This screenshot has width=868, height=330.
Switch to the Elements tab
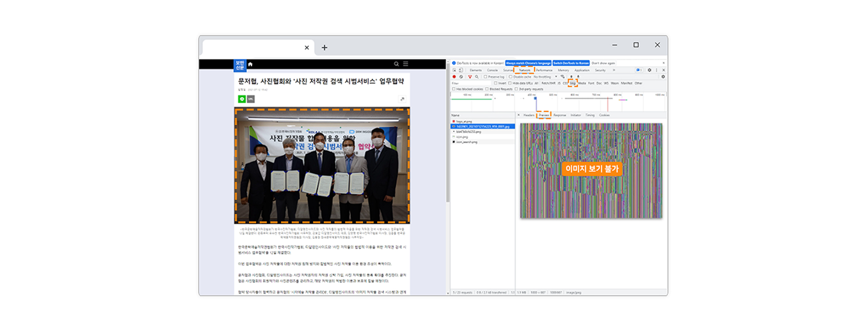tap(476, 70)
